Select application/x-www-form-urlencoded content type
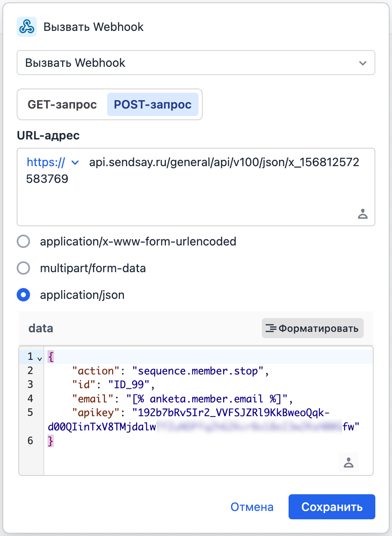 click(23, 241)
